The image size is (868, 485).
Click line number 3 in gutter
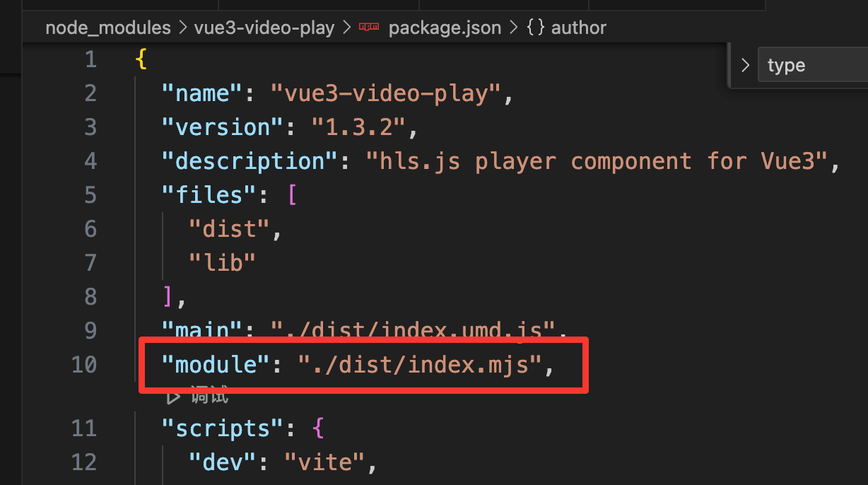[x=90, y=127]
